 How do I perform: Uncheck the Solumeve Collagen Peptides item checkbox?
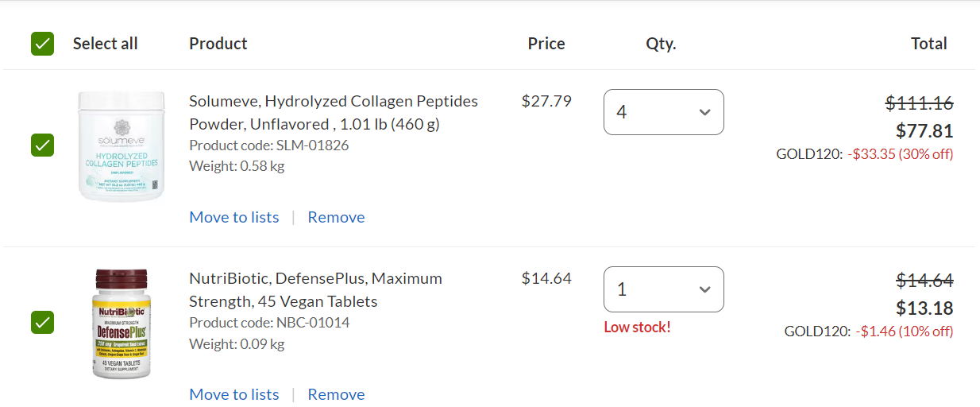pos(43,145)
